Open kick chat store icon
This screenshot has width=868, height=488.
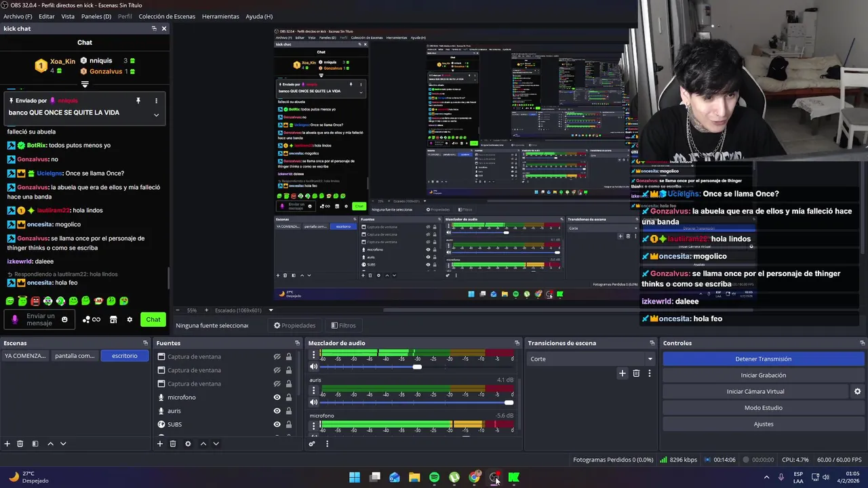(x=113, y=319)
